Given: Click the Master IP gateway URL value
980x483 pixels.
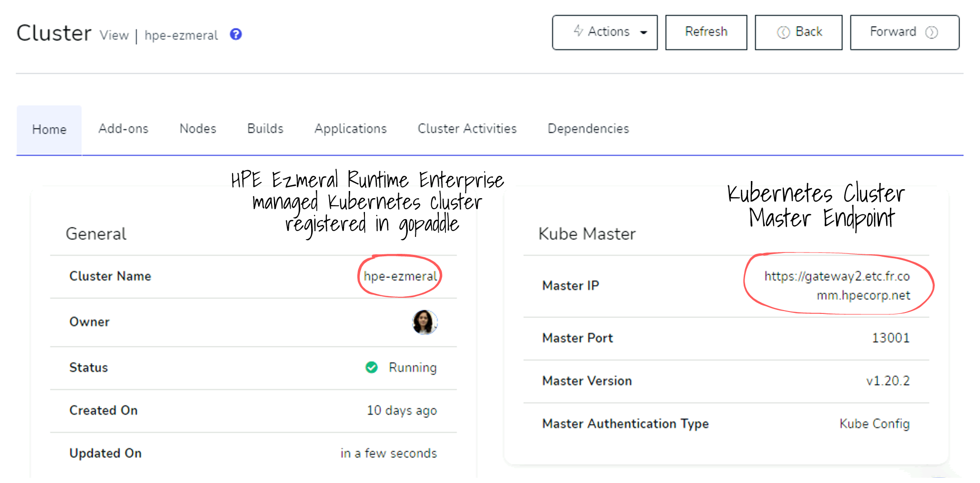Looking at the screenshot, I should 837,286.
